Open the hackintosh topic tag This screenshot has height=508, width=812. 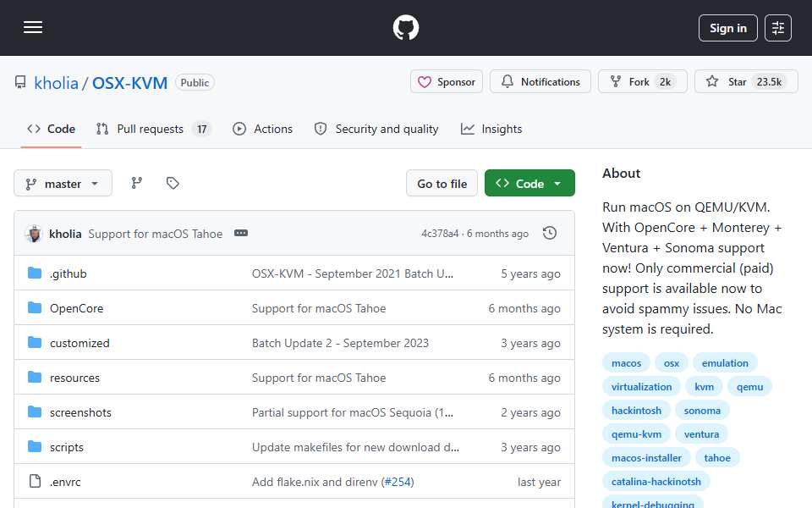point(636,411)
